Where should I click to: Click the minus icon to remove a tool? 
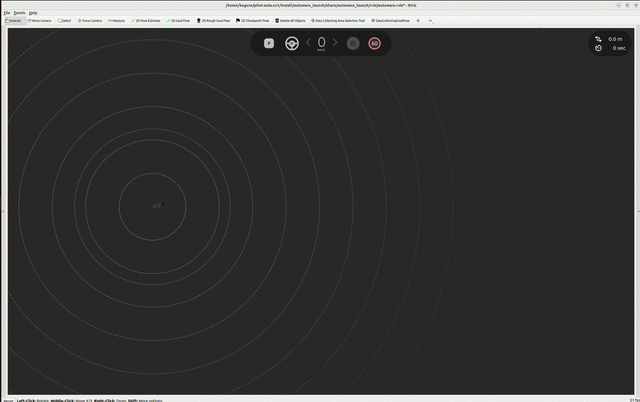430,20
